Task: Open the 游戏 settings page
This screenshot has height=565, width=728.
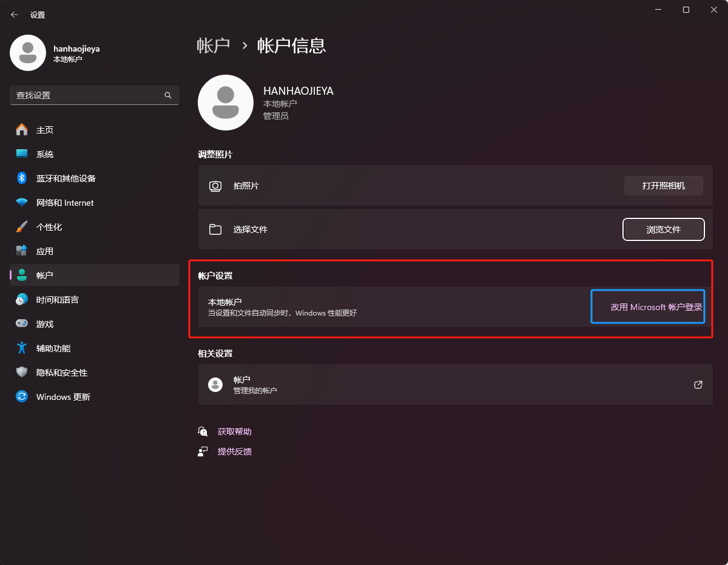Action: click(x=95, y=324)
